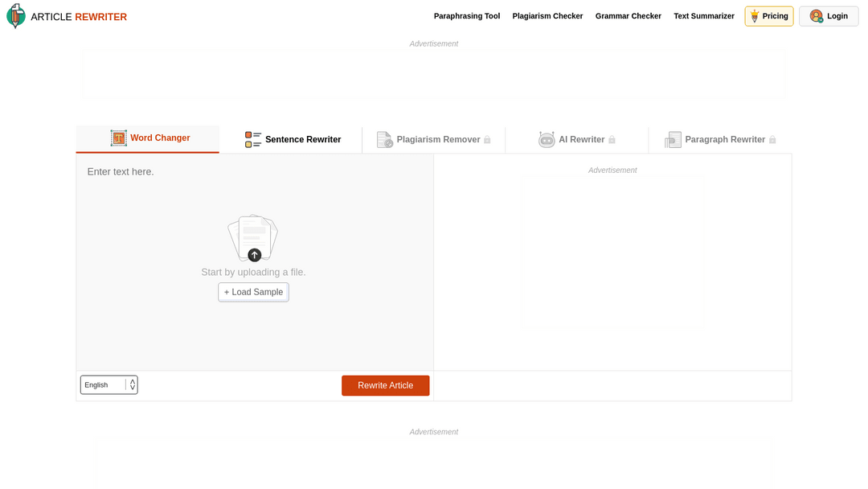Click the Word Changer tab icon
Screen dimensions: 868x489
coord(119,138)
